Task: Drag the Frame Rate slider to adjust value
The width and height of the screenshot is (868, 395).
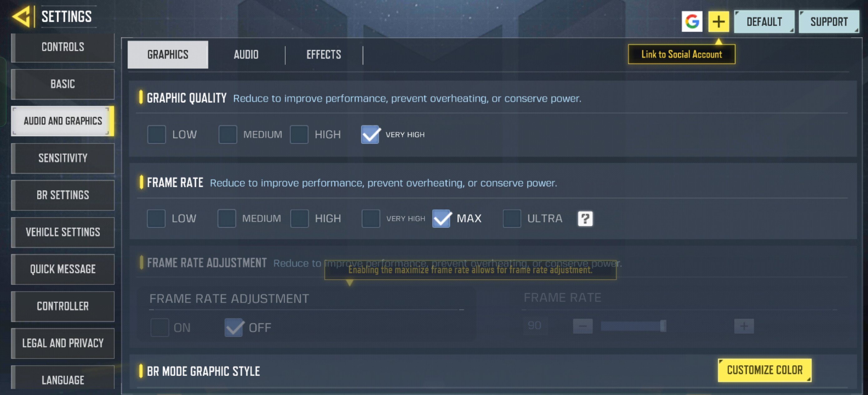Action: click(663, 326)
